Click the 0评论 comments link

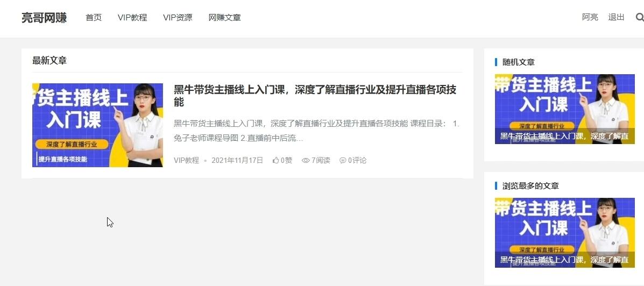coord(353,160)
